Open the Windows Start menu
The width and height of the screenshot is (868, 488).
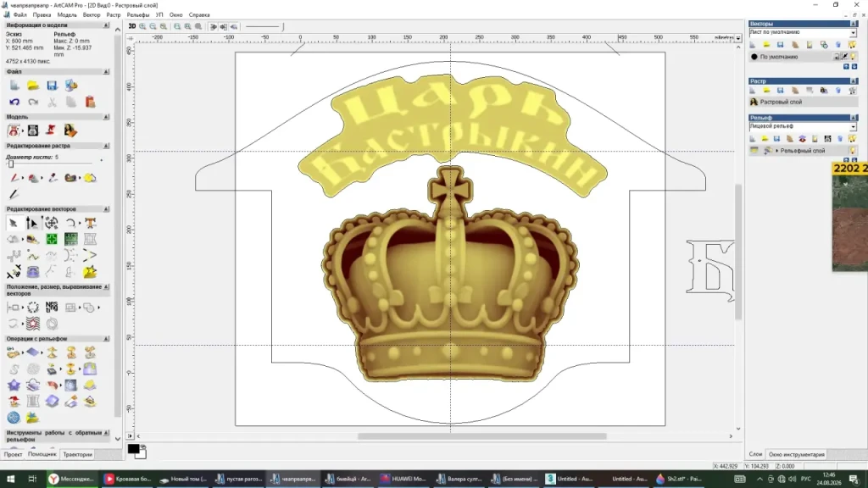pyautogui.click(x=10, y=480)
